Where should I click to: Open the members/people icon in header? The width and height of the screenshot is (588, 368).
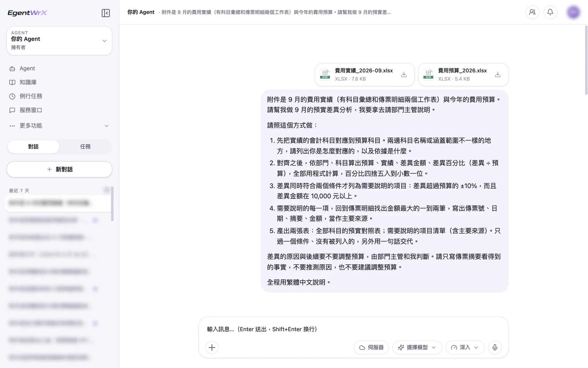pos(532,12)
